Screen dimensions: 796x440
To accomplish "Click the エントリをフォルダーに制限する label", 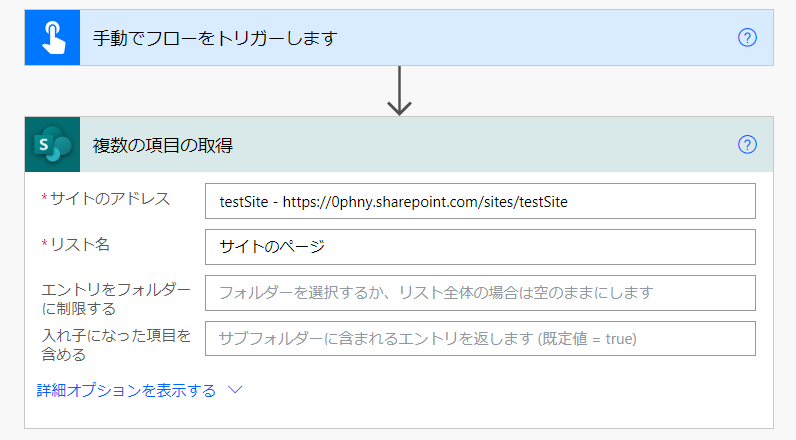I will tap(116, 299).
